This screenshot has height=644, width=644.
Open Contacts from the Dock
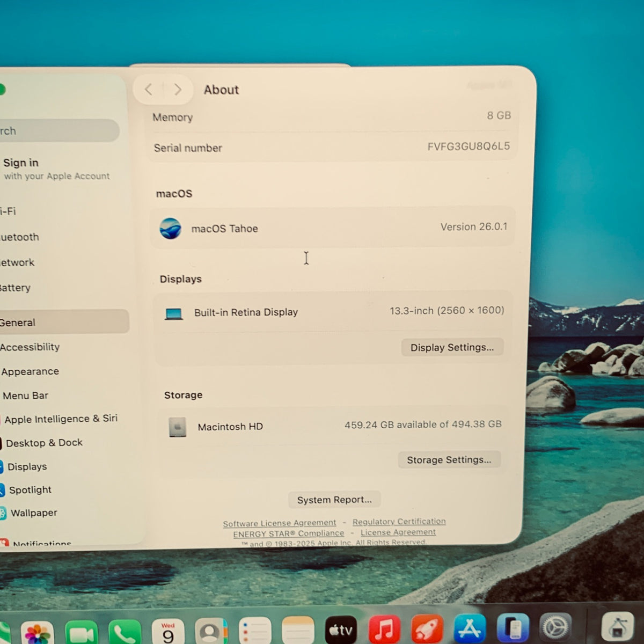(x=211, y=632)
